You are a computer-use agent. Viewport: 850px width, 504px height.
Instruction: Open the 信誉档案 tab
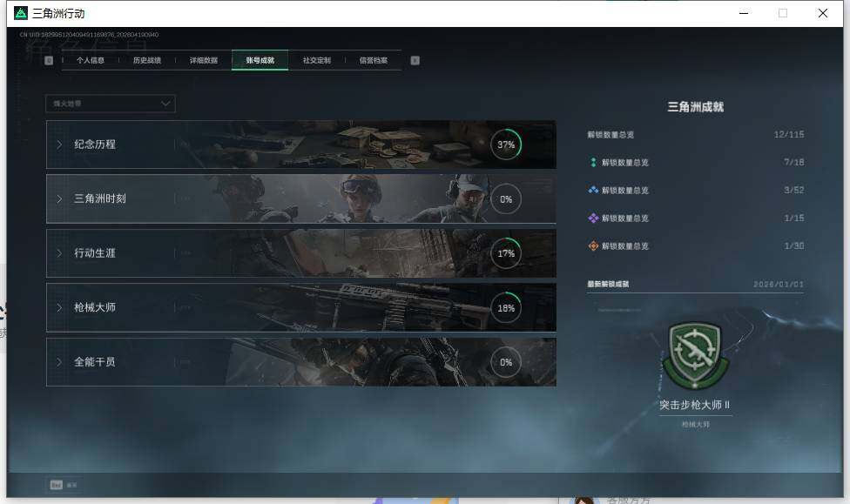click(x=373, y=60)
